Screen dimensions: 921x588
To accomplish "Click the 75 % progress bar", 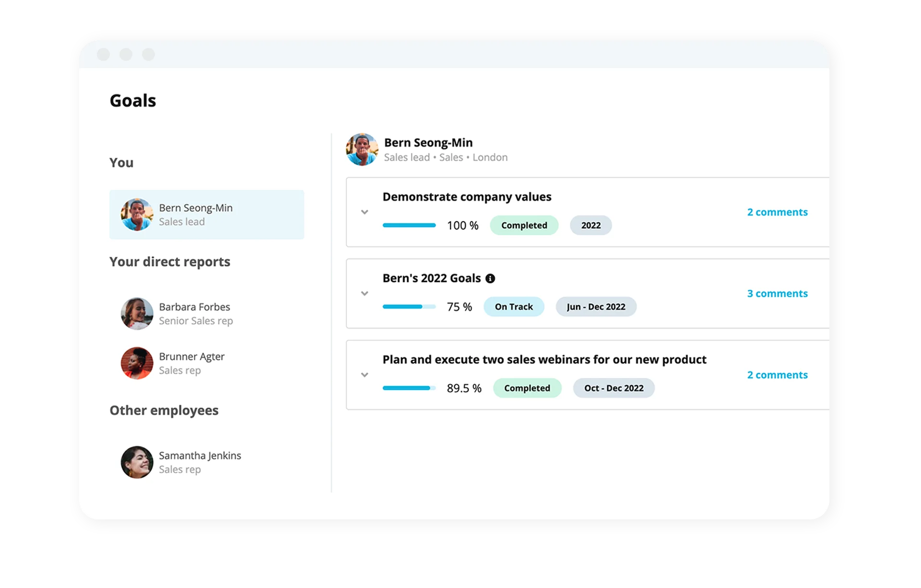I will [409, 307].
